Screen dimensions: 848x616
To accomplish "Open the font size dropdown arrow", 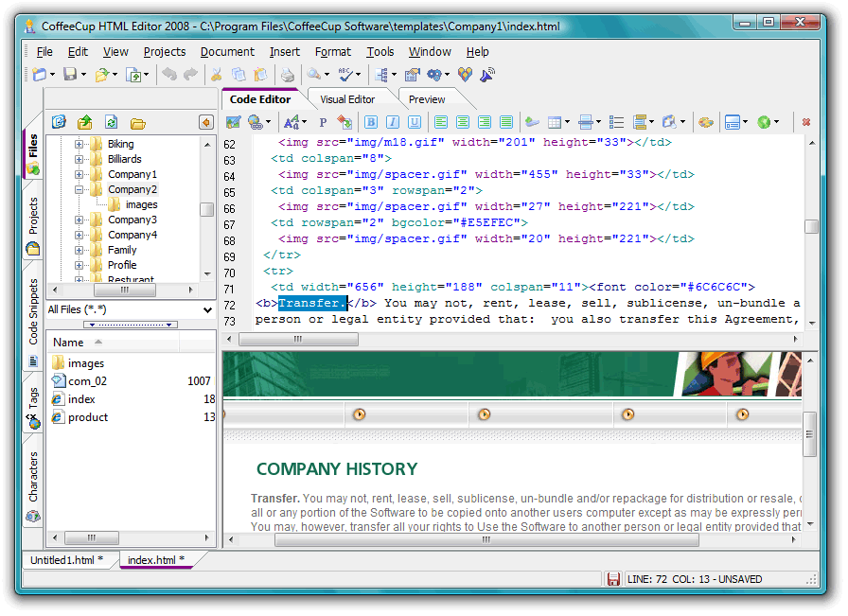I will coord(305,122).
